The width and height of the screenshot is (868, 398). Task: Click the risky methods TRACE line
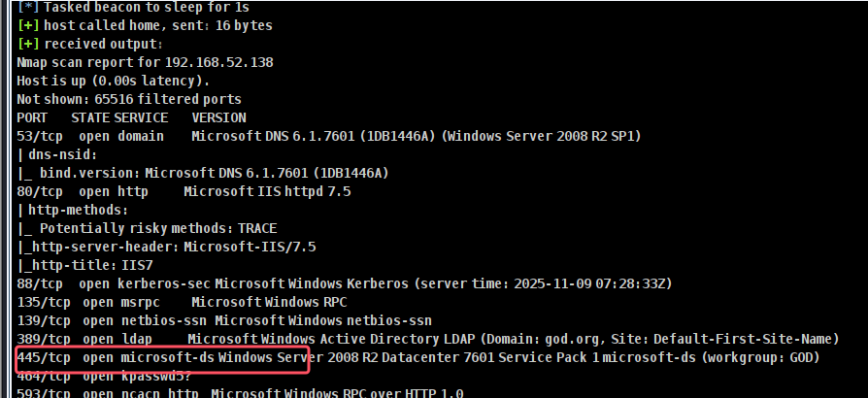click(x=159, y=228)
